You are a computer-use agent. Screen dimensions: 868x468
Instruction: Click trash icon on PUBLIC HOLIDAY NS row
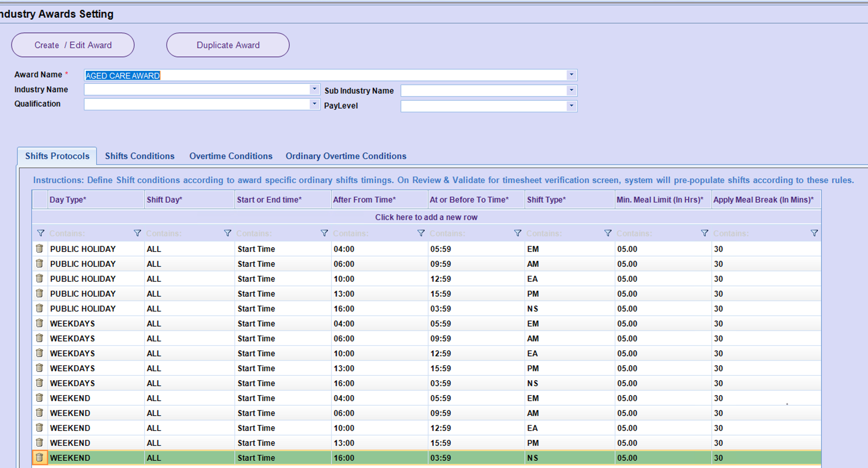coord(39,308)
